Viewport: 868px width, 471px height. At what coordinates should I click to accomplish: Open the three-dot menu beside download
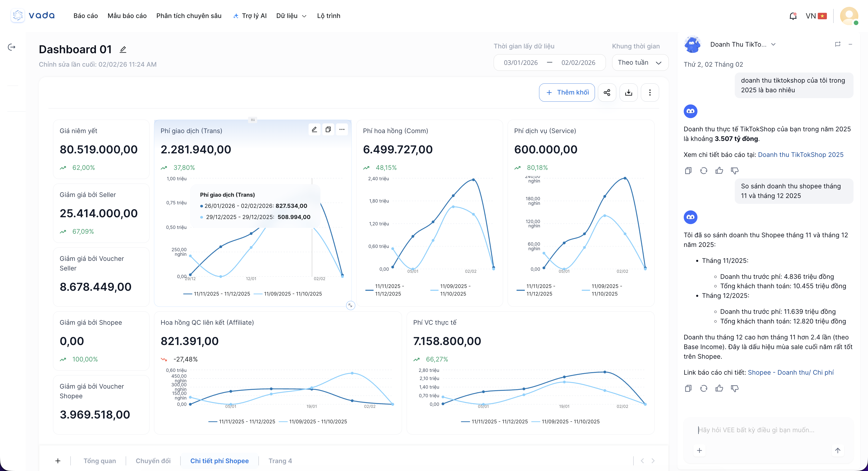click(650, 93)
